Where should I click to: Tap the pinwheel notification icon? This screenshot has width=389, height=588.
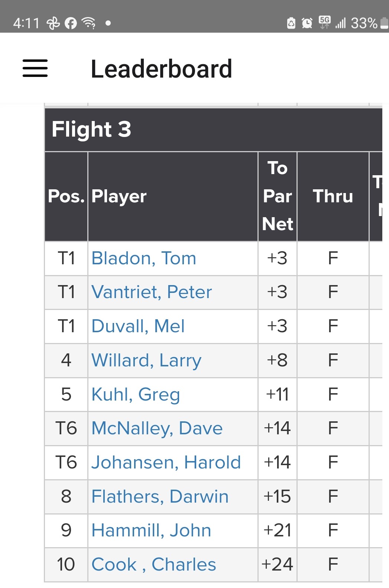click(53, 23)
